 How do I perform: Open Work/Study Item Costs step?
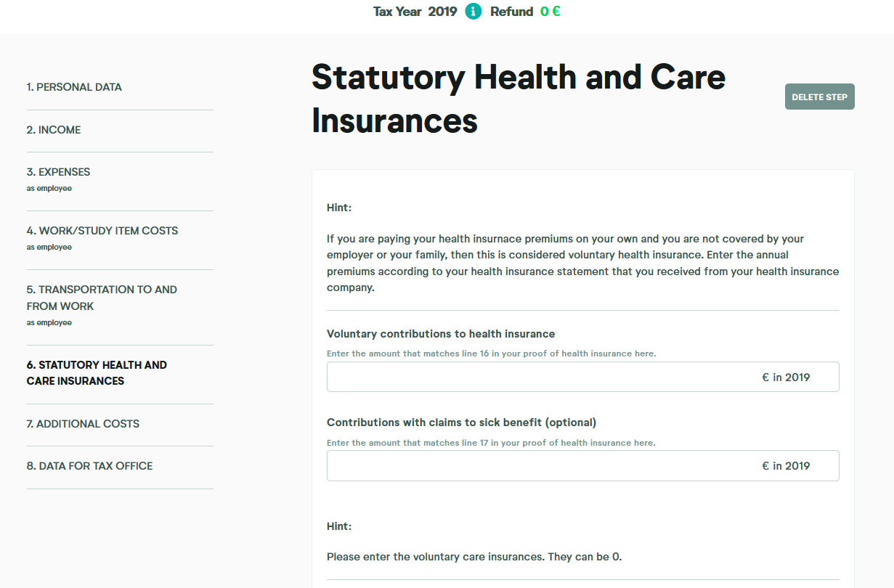click(x=102, y=231)
